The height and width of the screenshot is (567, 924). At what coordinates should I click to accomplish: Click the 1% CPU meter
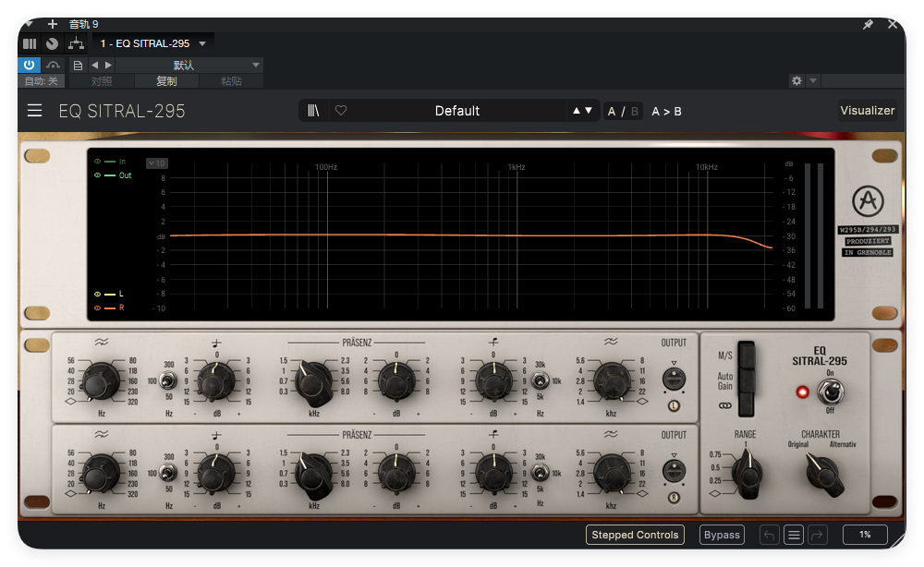click(865, 534)
